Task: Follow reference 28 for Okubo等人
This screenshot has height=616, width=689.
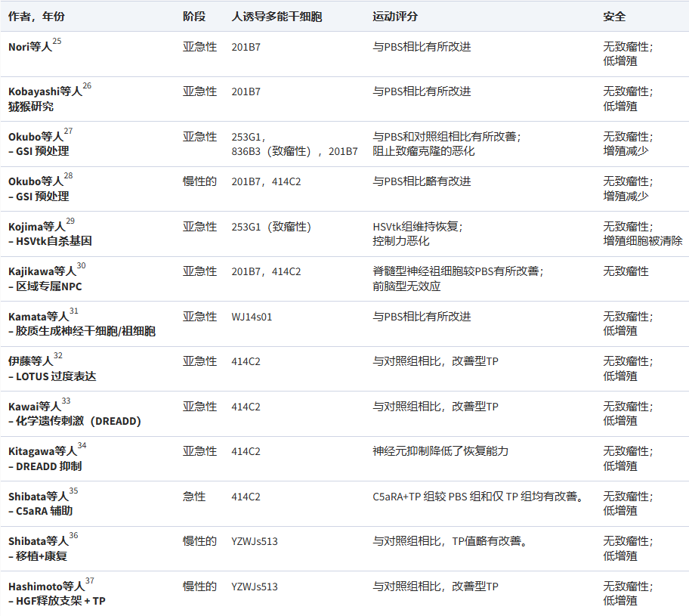Action: click(x=68, y=176)
